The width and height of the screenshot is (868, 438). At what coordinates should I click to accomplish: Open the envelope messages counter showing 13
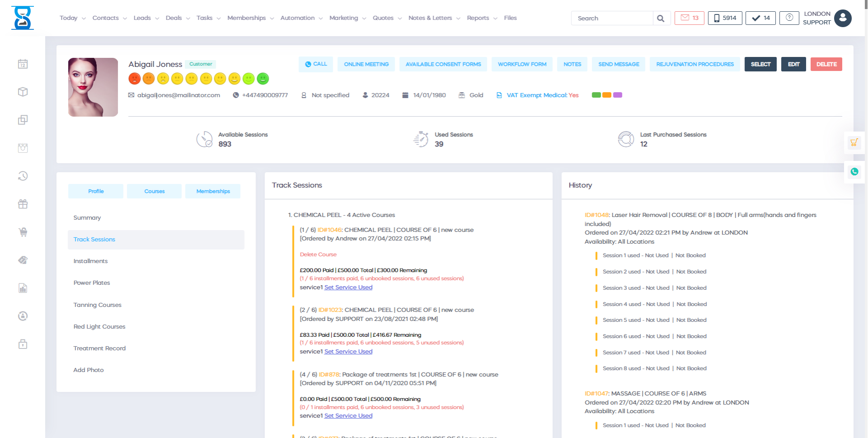689,18
